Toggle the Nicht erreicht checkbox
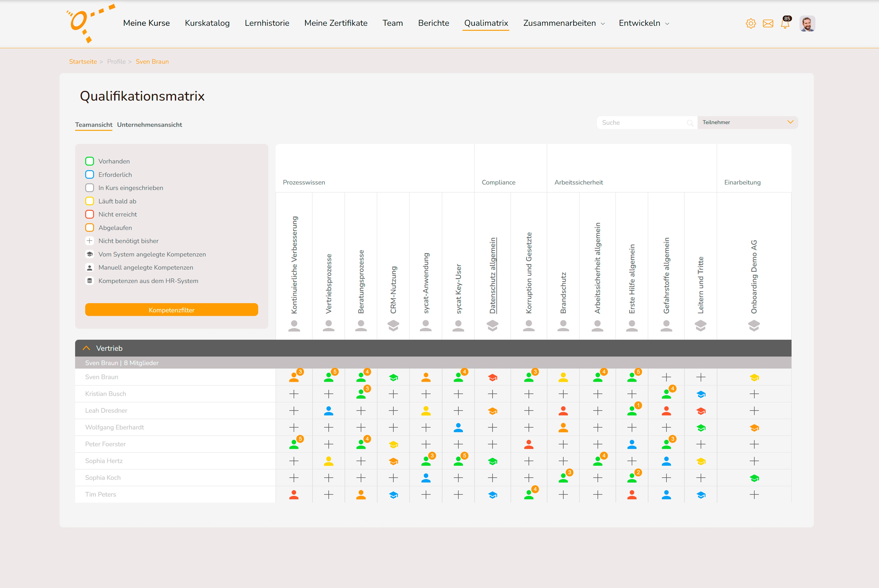The image size is (879, 588). [x=89, y=215]
